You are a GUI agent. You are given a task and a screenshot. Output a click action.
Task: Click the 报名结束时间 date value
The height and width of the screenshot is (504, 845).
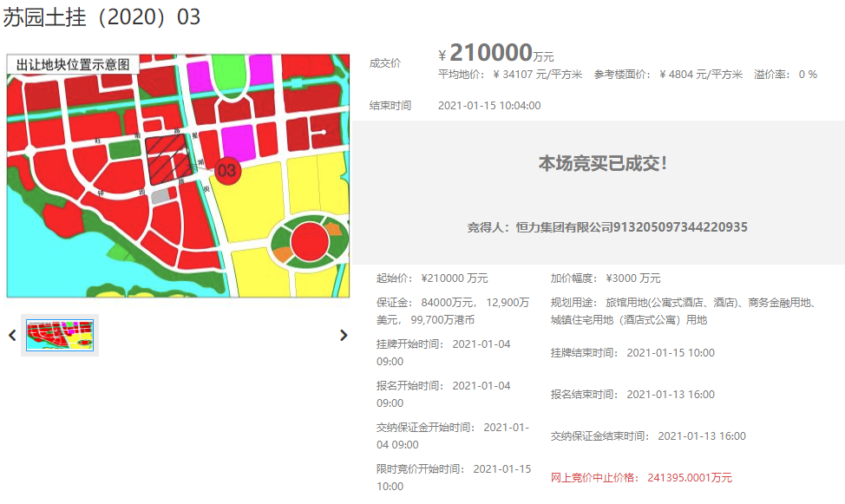point(671,395)
